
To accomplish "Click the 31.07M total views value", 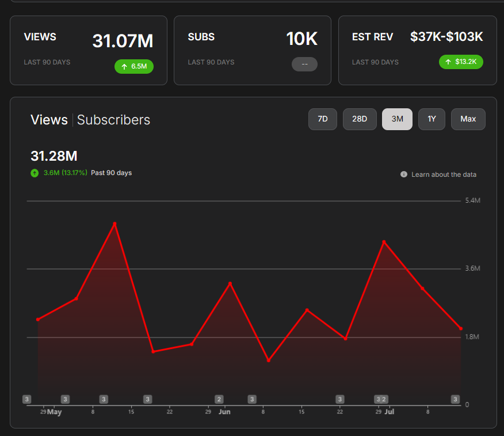I will click(123, 41).
